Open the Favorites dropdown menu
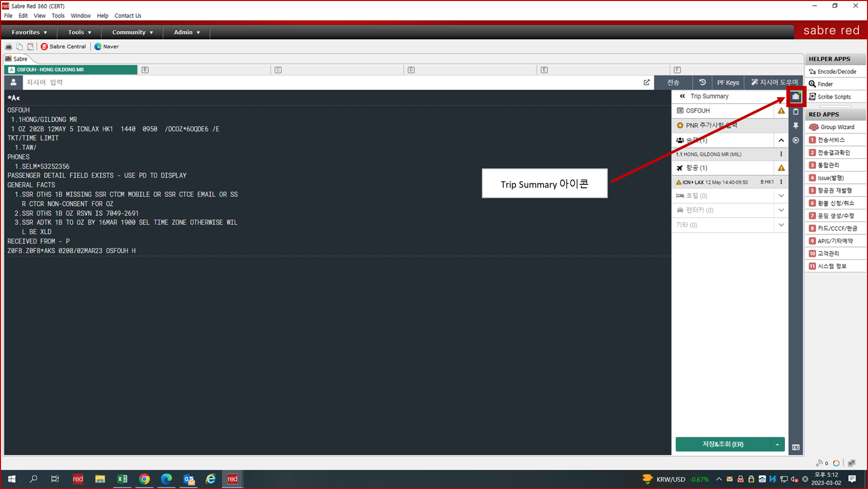 29,32
